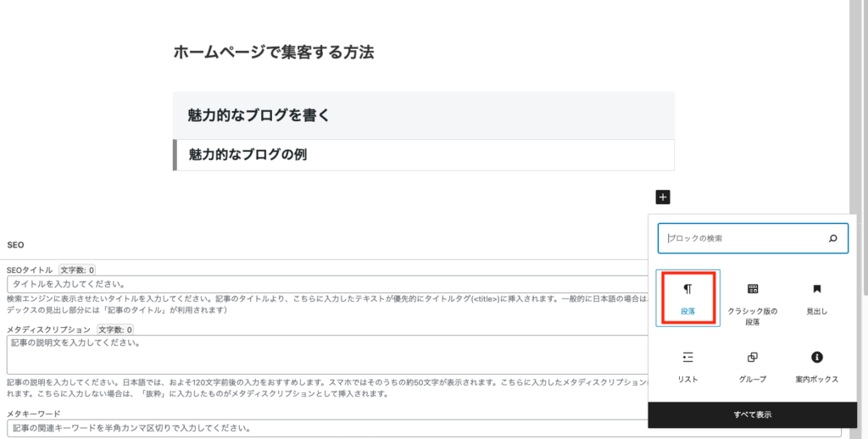Add a リスト list block
Screen dimensions: 868x439
coord(687,366)
